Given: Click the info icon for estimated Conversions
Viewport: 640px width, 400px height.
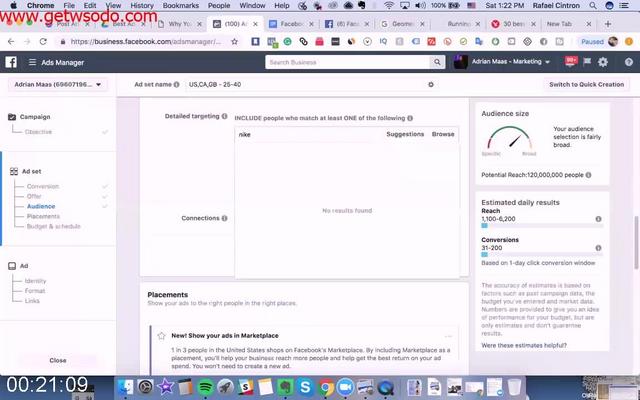Looking at the screenshot, I should click(x=598, y=248).
